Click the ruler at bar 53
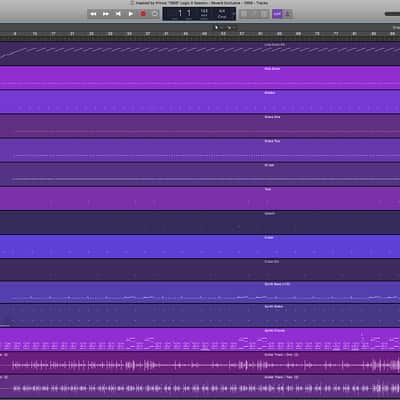This screenshot has width=400, height=400. (223, 34)
